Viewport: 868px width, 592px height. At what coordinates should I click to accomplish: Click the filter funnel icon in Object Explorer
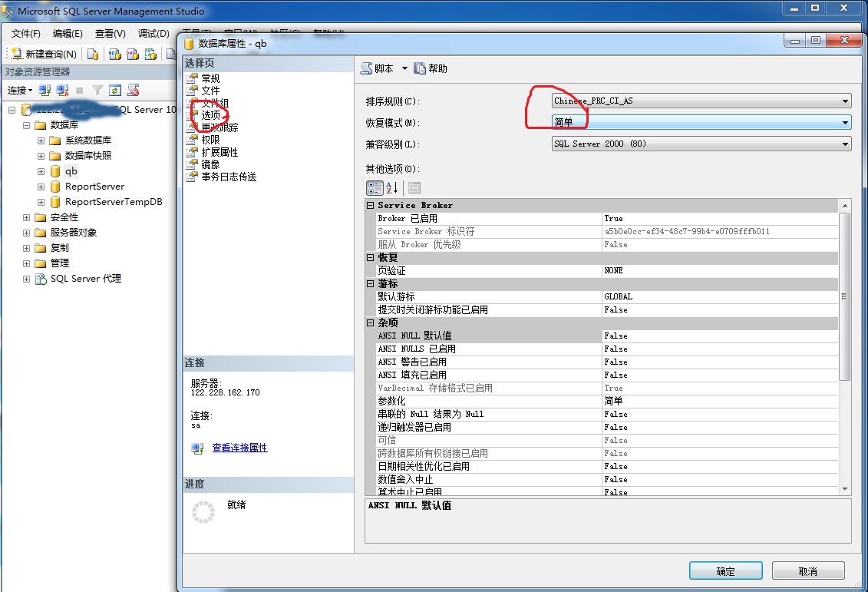pyautogui.click(x=97, y=91)
